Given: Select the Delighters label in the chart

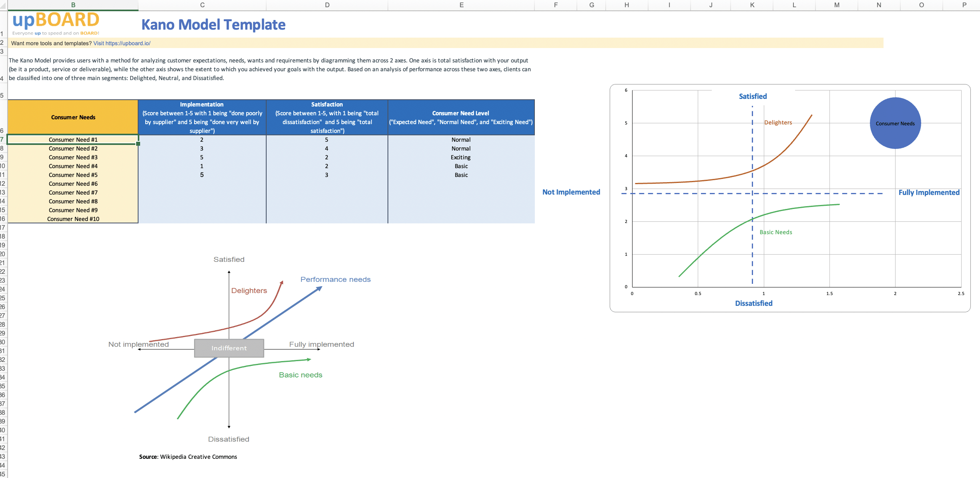Looking at the screenshot, I should pyautogui.click(x=778, y=123).
